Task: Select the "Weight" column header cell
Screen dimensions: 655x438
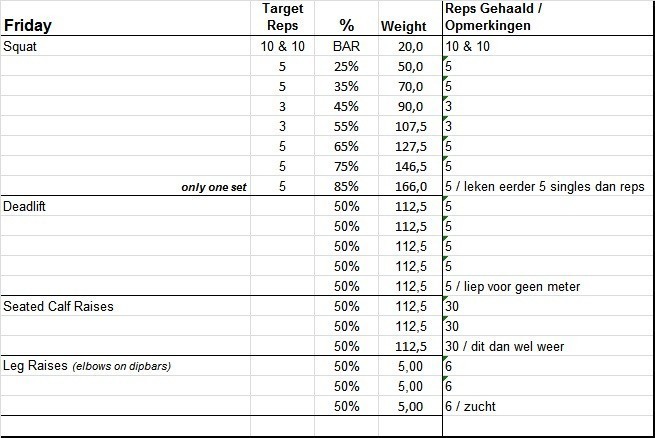Action: pyautogui.click(x=403, y=26)
